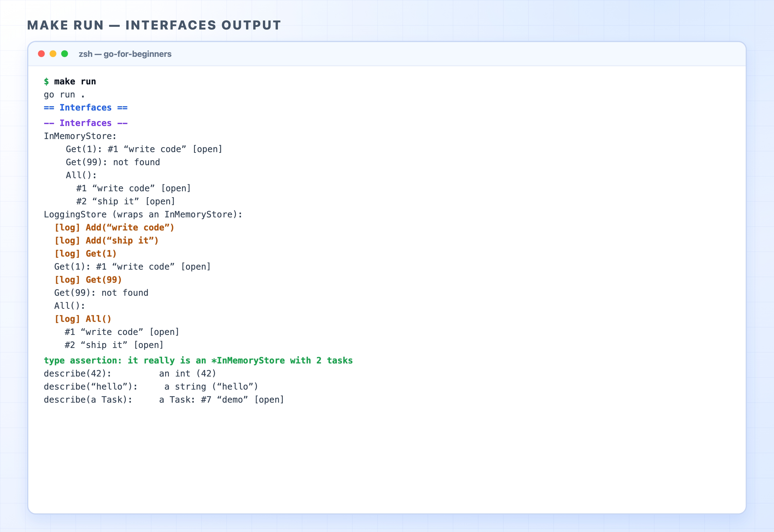This screenshot has height=532, width=774.
Task: Click the '[log] Get(99)' line
Action: (88, 280)
